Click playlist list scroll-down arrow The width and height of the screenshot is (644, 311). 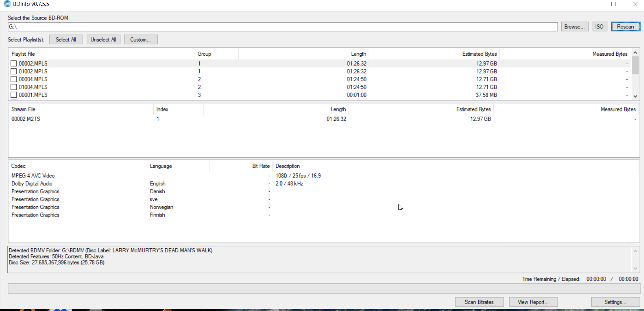click(635, 96)
